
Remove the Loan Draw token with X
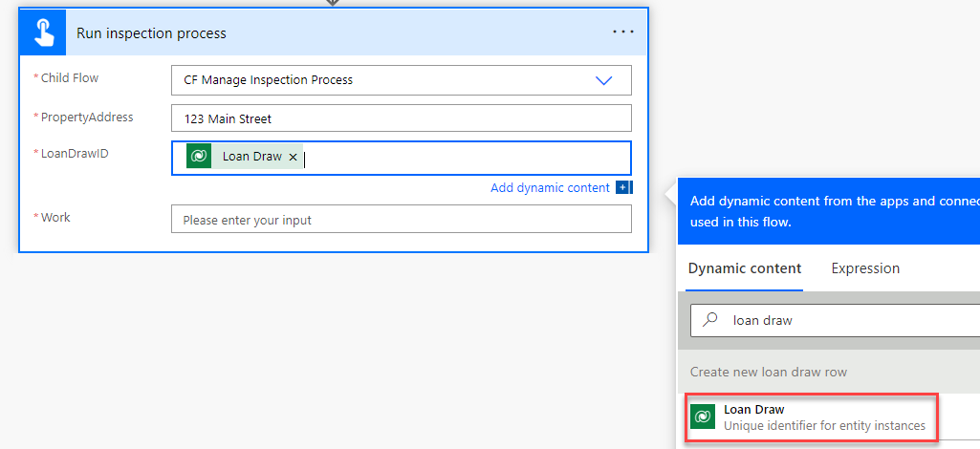tap(293, 157)
